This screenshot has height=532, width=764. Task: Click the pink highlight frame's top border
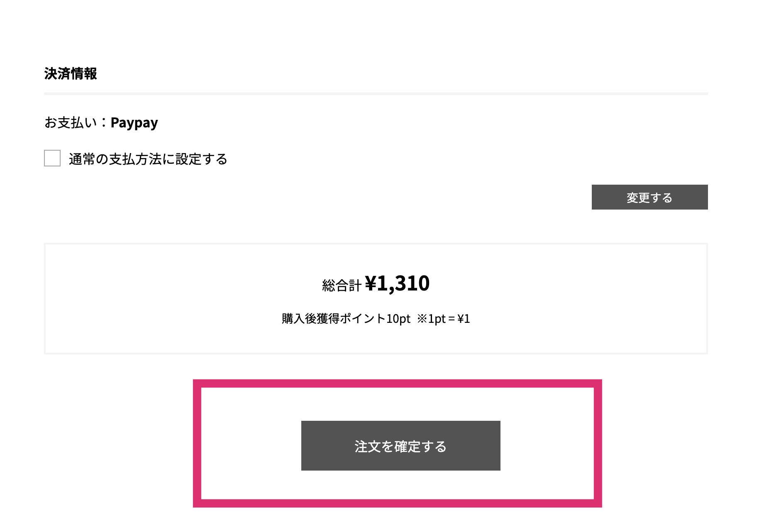(397, 383)
